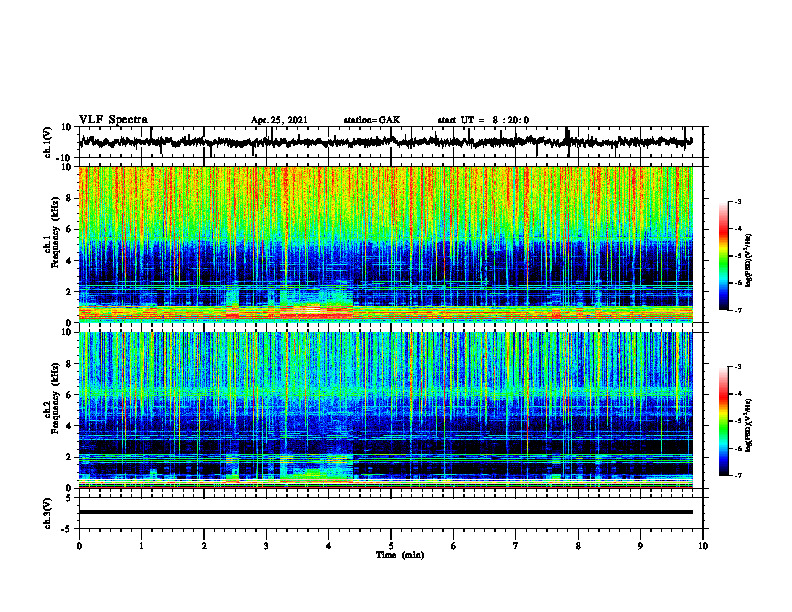The image size is (792, 612).
Task: Select the ch.3(V) axis label
Action: pyautogui.click(x=48, y=513)
